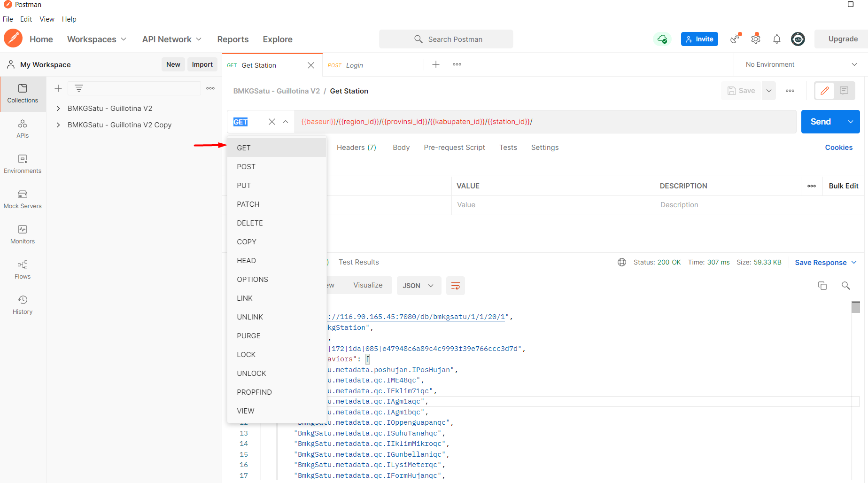This screenshot has width=868, height=483.
Task: Open APIs sidebar panel
Action: click(23, 129)
